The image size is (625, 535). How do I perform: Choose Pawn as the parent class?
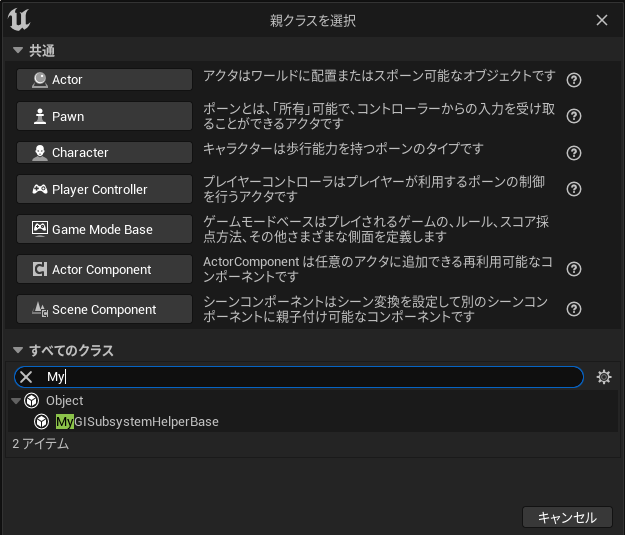pyautogui.click(x=104, y=116)
